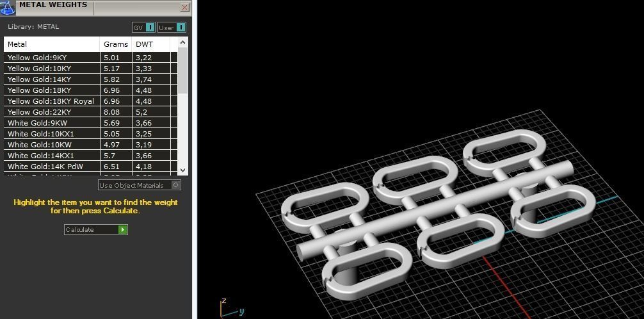Click scrollbar down arrow in metal list
This screenshot has width=644, height=319.
click(183, 170)
